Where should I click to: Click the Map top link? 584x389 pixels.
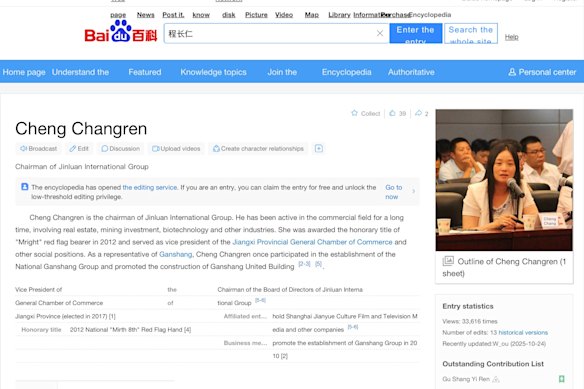[x=312, y=15]
